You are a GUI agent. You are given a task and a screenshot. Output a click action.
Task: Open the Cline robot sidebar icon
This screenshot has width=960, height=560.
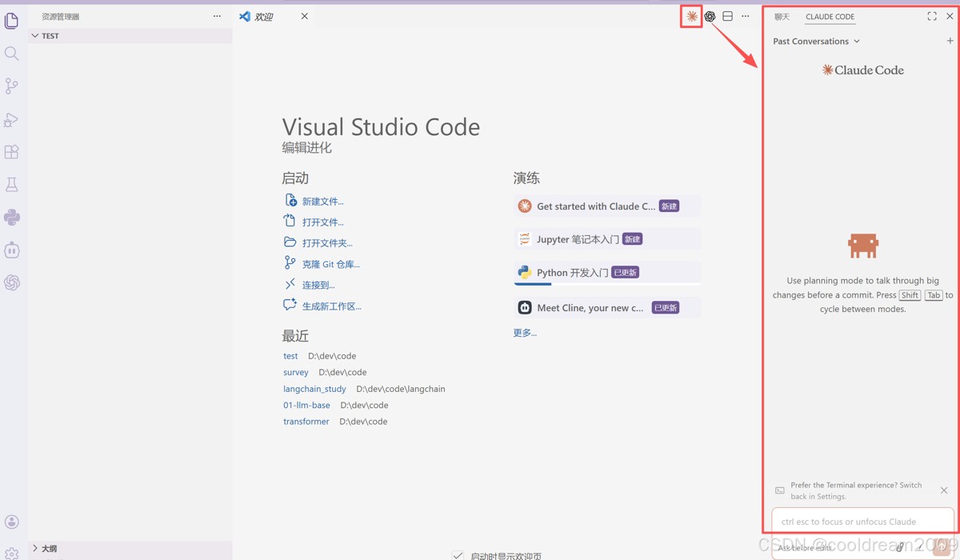point(12,250)
